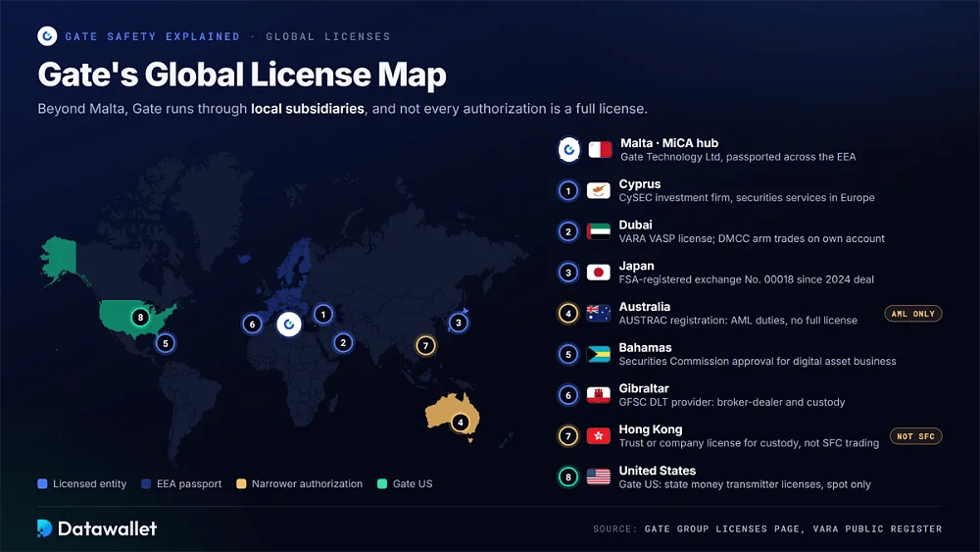Image resolution: width=980 pixels, height=552 pixels.
Task: Click 'FSA-registered exchange No. 00018' description
Action: 746,279
